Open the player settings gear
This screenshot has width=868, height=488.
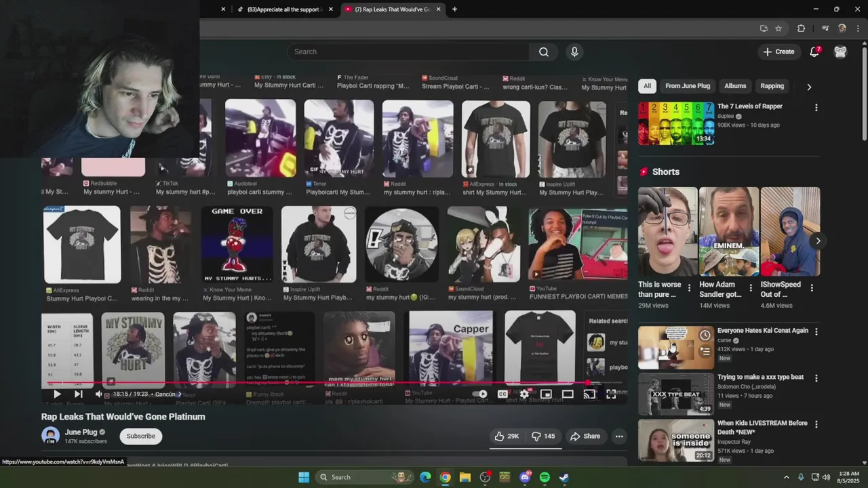click(x=524, y=394)
